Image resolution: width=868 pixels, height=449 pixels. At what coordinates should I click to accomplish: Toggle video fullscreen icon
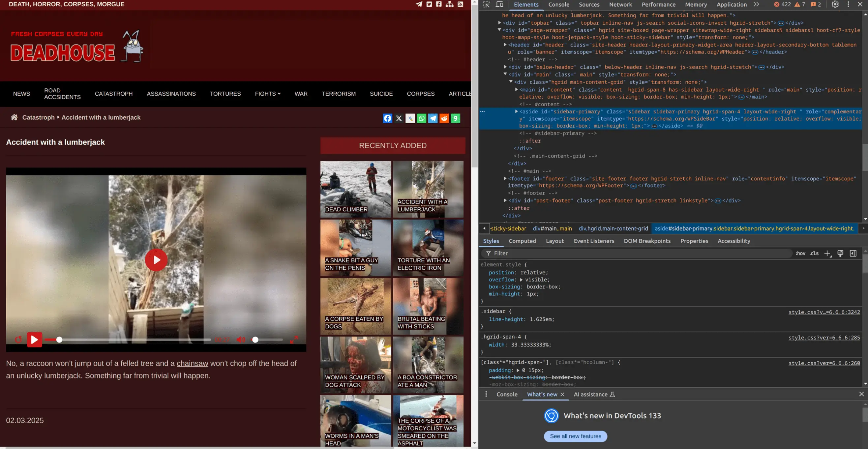point(294,340)
